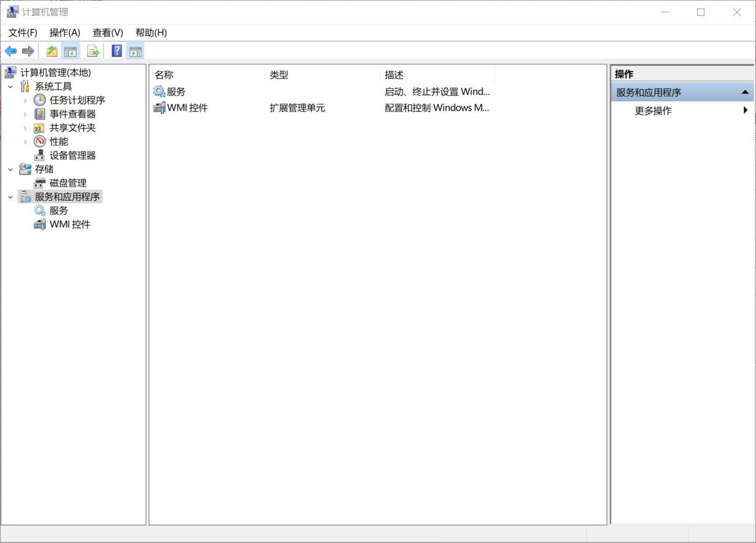Select the WMI 控件 label in the tree

(70, 225)
